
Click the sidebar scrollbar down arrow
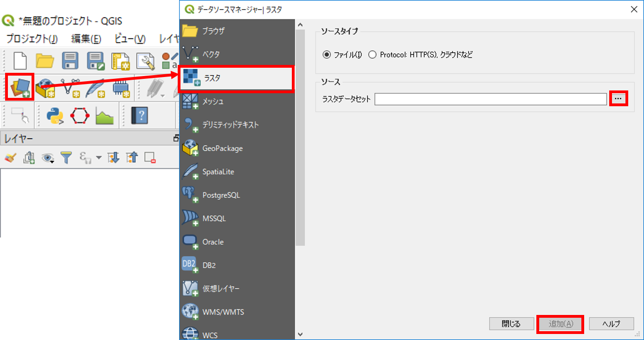[x=300, y=334]
